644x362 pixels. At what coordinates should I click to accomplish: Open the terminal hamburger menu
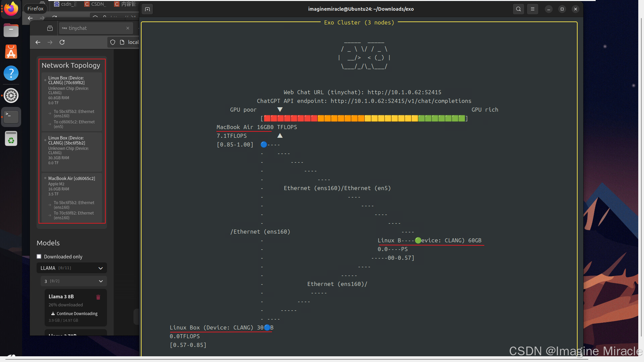click(532, 9)
